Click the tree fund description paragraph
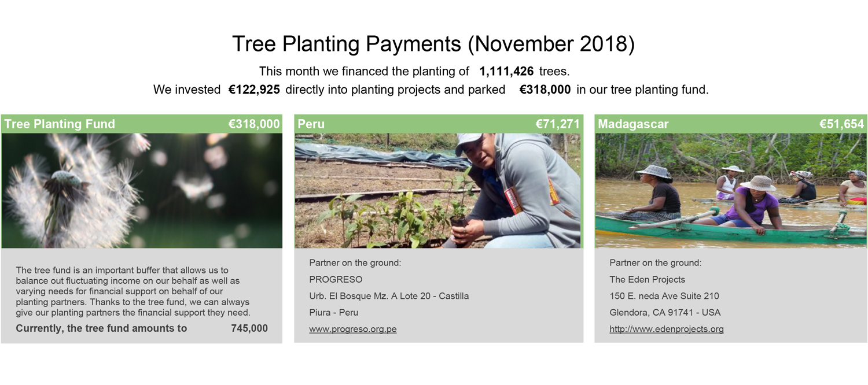The image size is (868, 385). [x=133, y=291]
